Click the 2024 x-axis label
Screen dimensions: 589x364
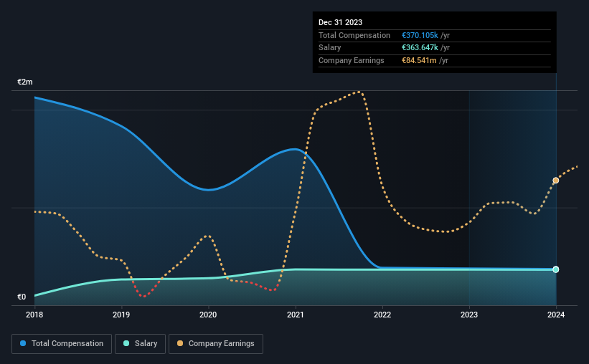pos(556,315)
